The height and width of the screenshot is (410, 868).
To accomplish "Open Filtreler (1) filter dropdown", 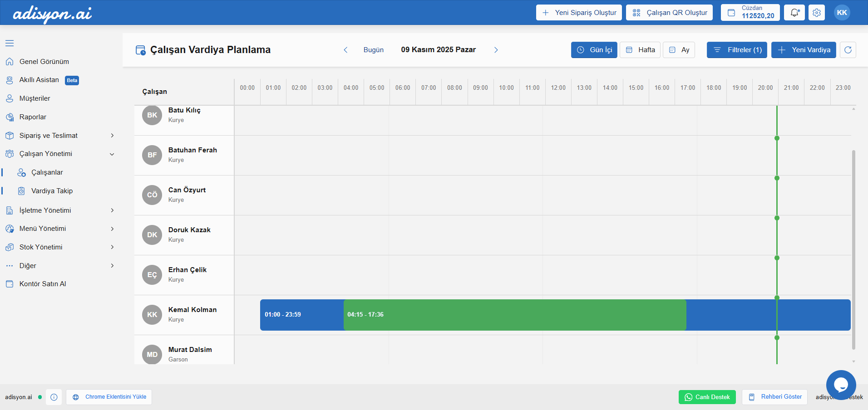I will [x=737, y=50].
